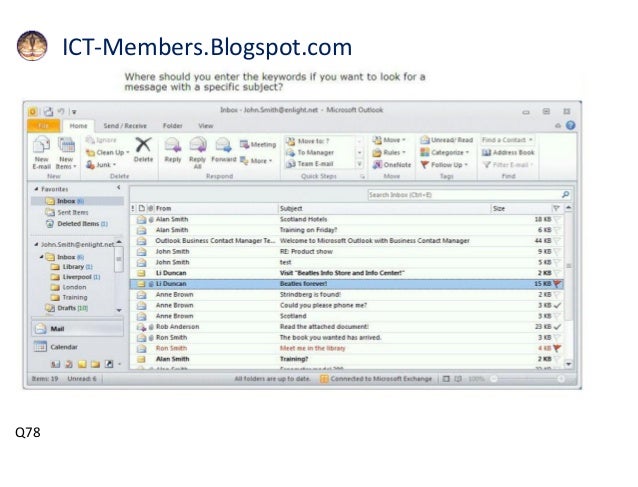Image resolution: width=638 pixels, height=487 pixels.
Task: Click the search magnifier icon
Action: click(x=566, y=195)
